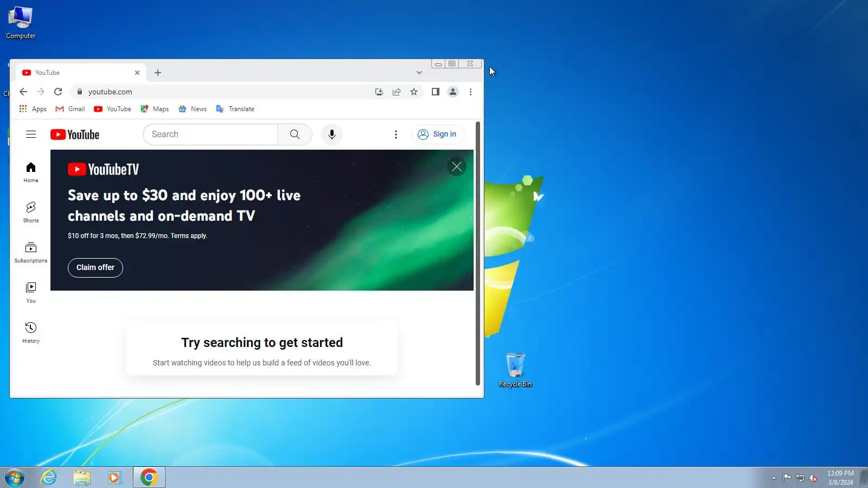Launch Internet Explorer from the taskbar
868x488 pixels.
click(x=49, y=478)
